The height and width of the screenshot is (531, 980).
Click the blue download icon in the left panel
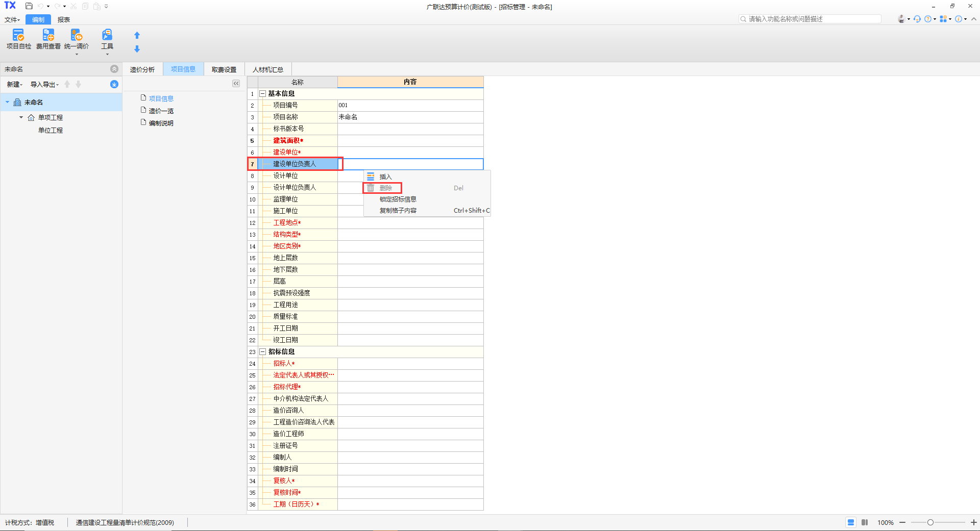click(114, 84)
